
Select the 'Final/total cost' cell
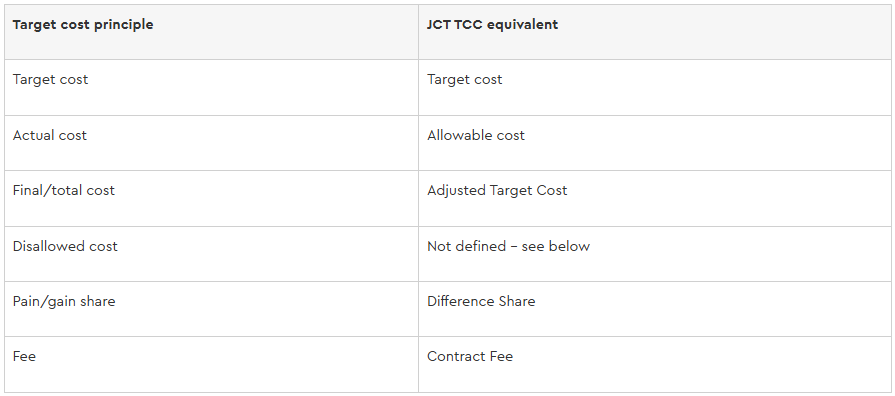pos(211,198)
